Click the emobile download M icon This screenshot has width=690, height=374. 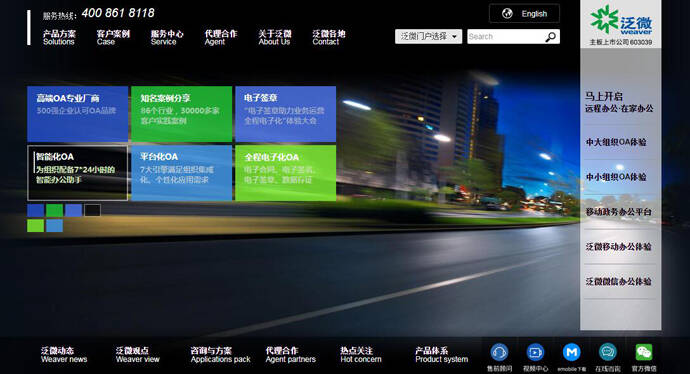(x=571, y=352)
